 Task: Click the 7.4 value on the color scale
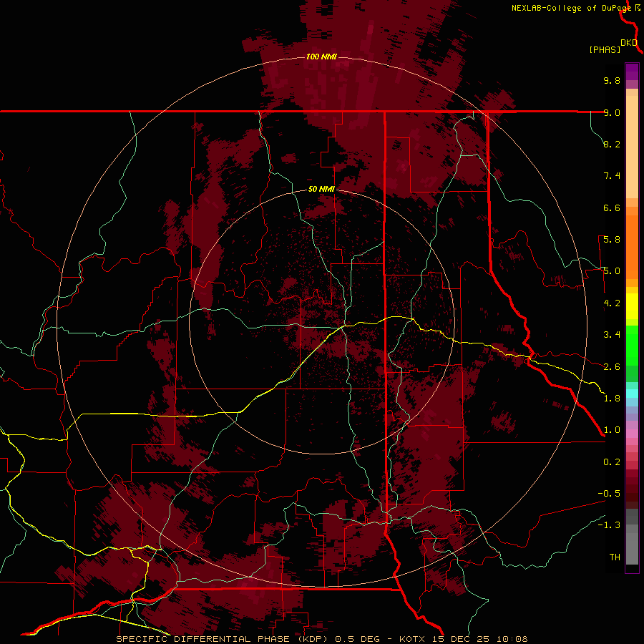(612, 176)
